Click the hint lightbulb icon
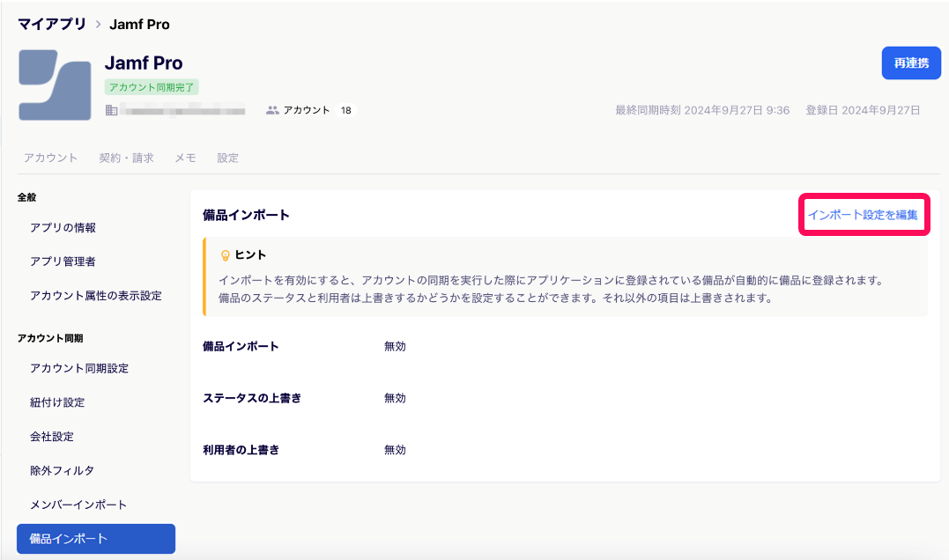The width and height of the screenshot is (949, 560). click(226, 256)
